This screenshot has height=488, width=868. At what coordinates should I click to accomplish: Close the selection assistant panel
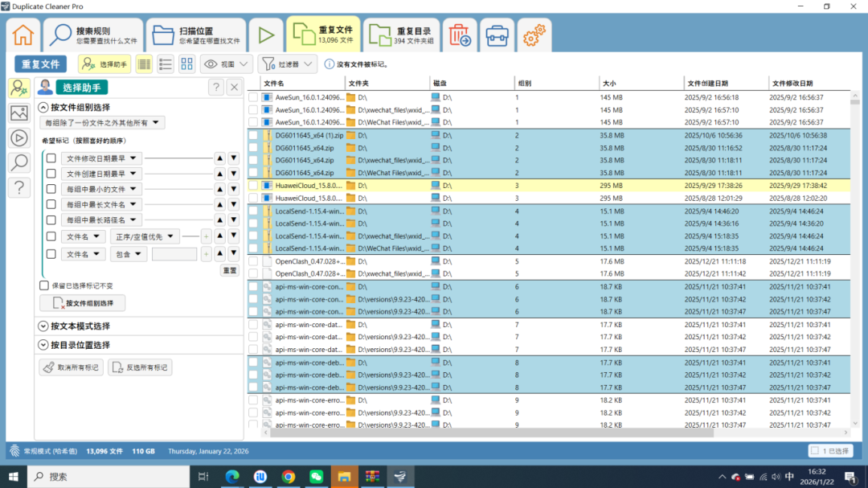(235, 88)
